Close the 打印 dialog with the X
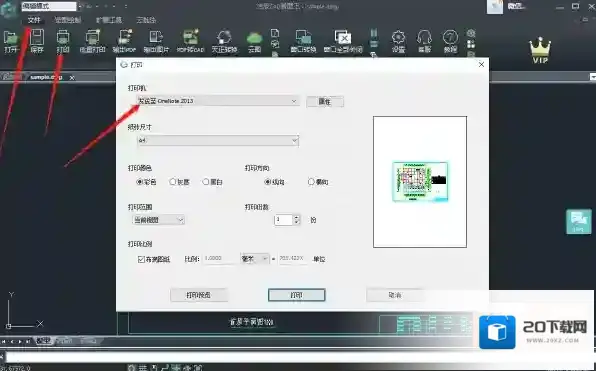 481,65
